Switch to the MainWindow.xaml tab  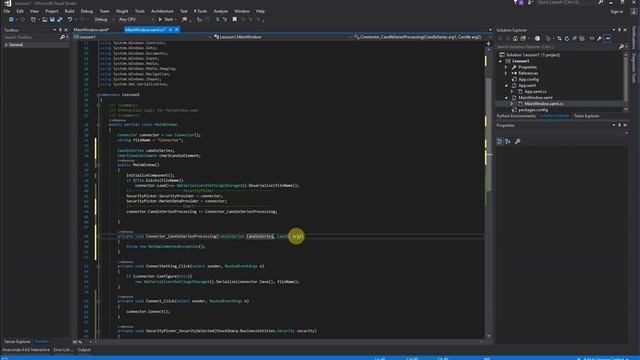pos(91,30)
